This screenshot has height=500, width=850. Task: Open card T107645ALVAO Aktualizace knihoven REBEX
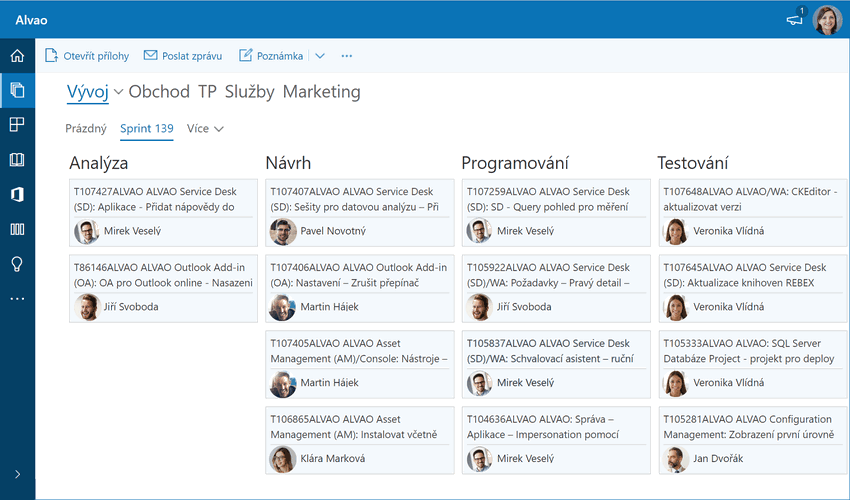[x=753, y=289]
